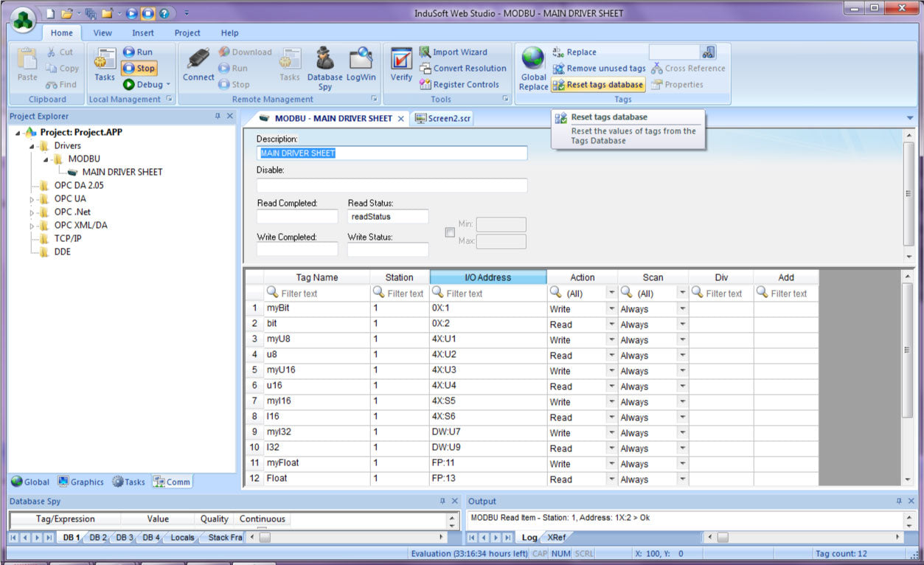Select MAIN DRIVER SHEET tree item

pos(122,172)
